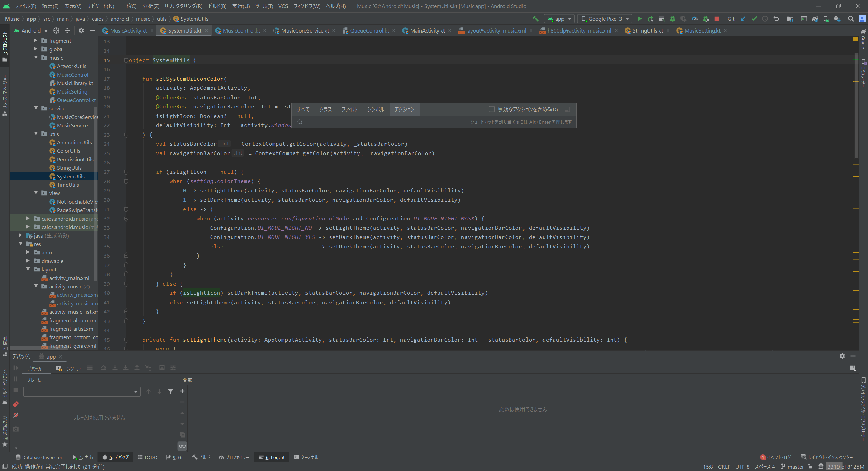Open the app run configuration dropdown

[559, 19]
